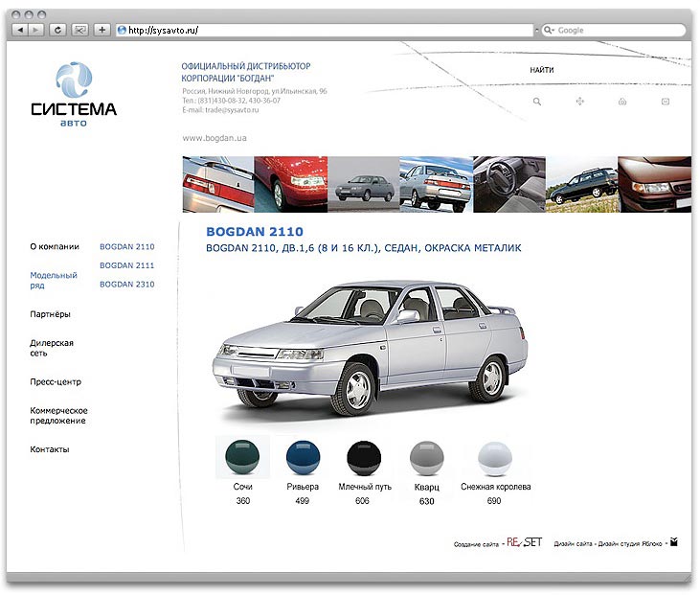Click the maroon car headlight thumbnail
Viewport: 700px width, 595px height.
point(655,184)
